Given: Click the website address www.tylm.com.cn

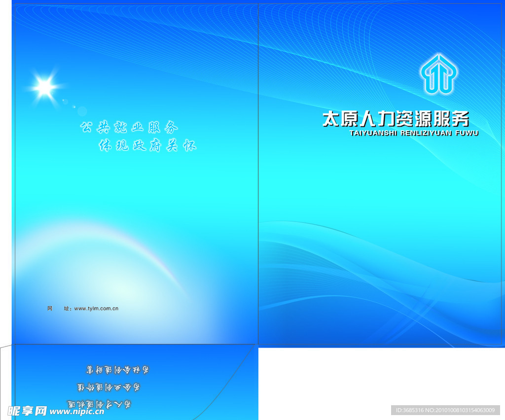Looking at the screenshot, I should [96, 308].
